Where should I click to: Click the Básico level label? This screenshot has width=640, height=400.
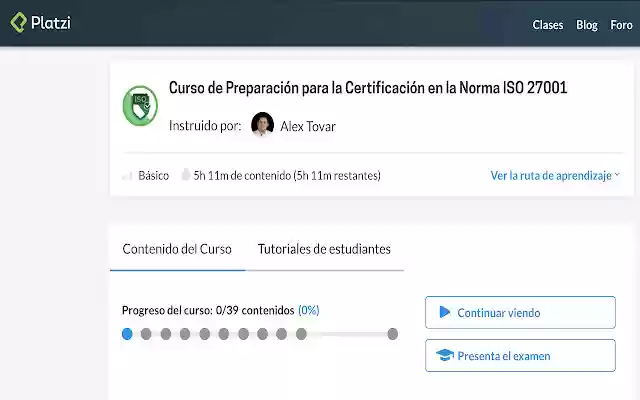[x=153, y=176]
